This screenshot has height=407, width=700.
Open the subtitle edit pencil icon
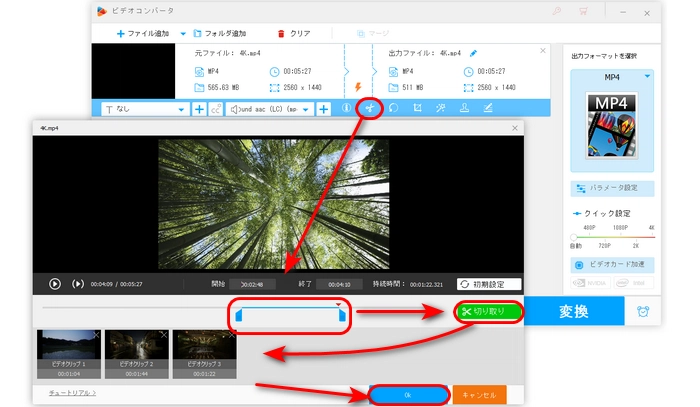[487, 108]
